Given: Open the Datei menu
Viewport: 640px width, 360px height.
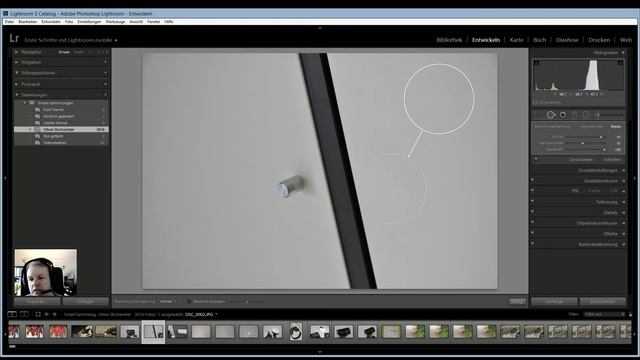Looking at the screenshot, I should tap(9, 22).
